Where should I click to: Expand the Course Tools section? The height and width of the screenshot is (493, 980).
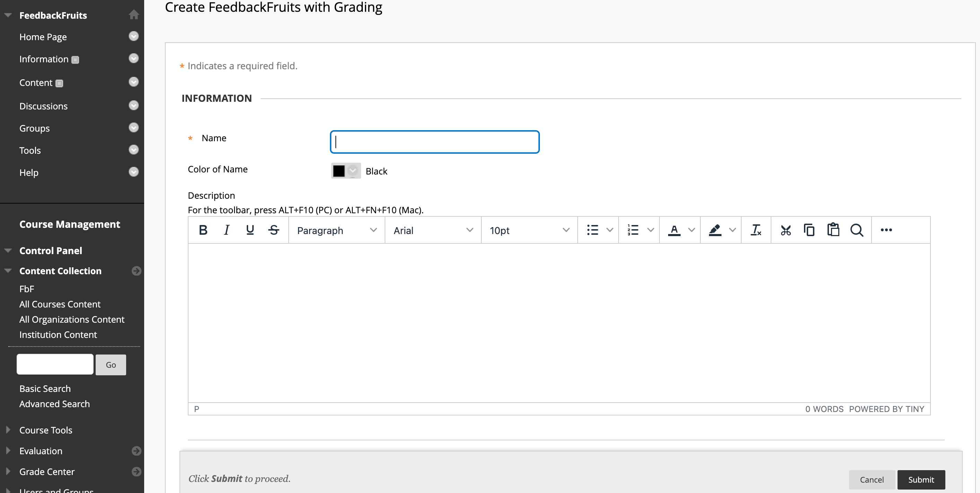8,430
